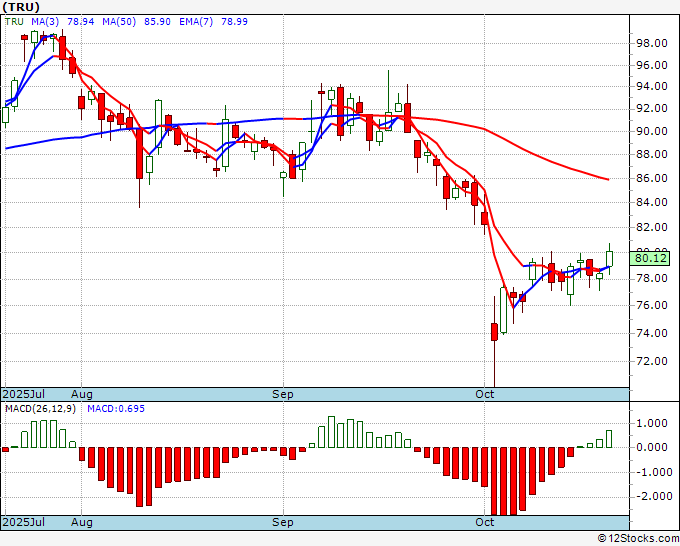
Task: Click the 74.00 price axis label
Action: [x=651, y=333]
